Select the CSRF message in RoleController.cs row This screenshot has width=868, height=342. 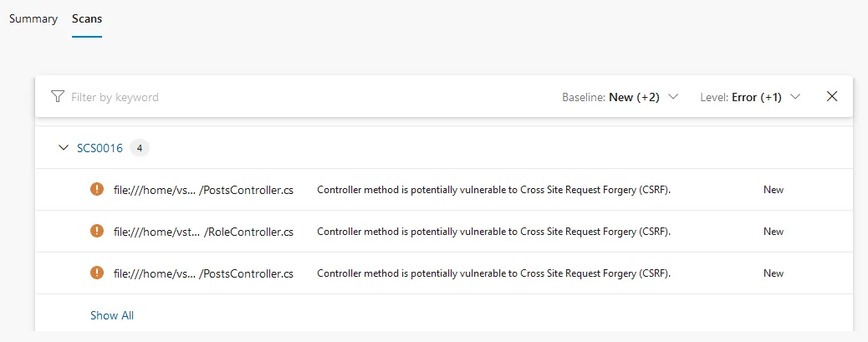(494, 232)
